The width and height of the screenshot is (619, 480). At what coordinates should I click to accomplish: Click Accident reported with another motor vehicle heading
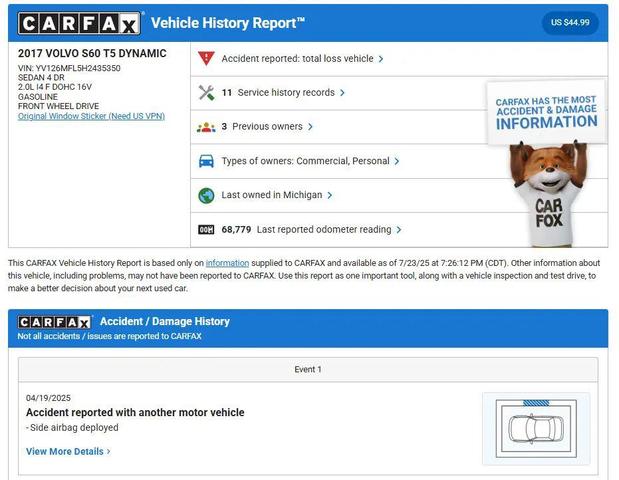[x=135, y=412]
